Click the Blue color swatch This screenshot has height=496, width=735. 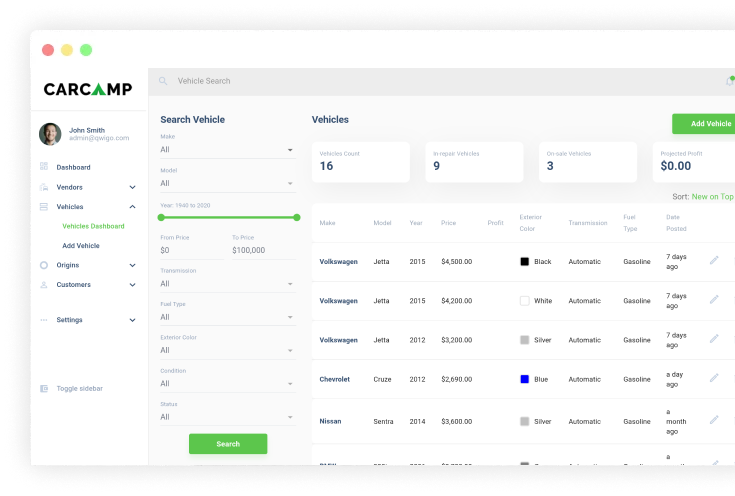click(525, 379)
